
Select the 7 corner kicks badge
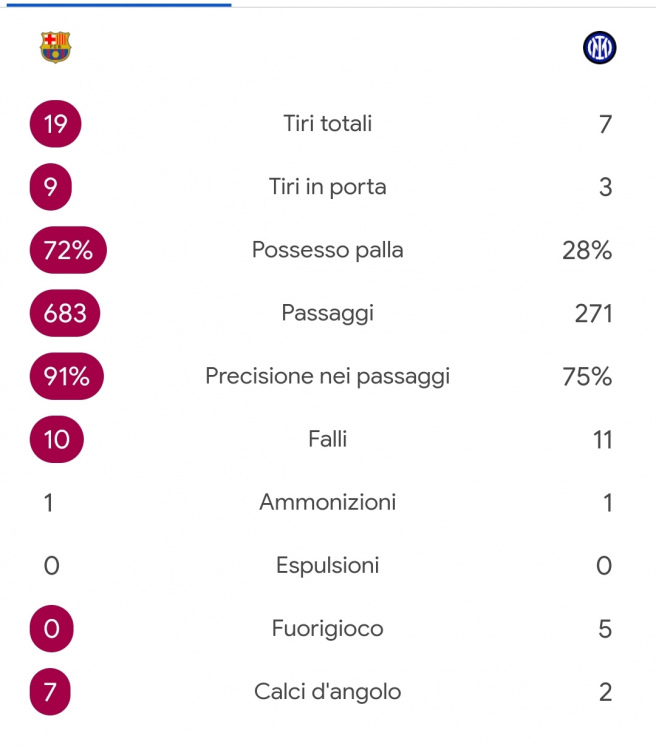[50, 692]
